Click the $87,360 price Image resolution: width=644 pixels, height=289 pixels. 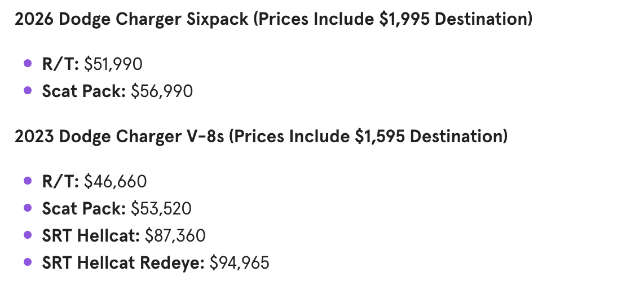(x=175, y=235)
